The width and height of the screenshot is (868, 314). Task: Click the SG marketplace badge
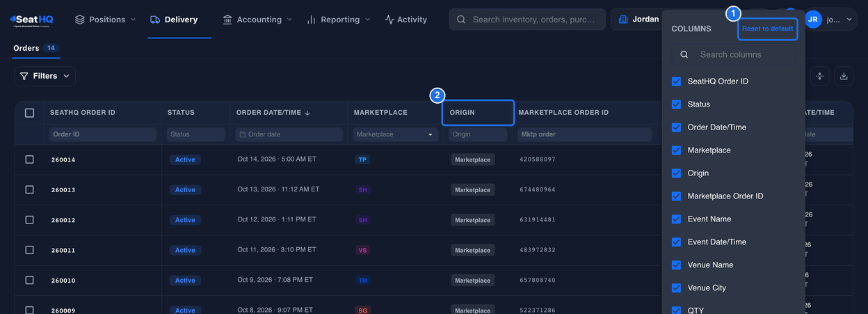[x=362, y=311]
